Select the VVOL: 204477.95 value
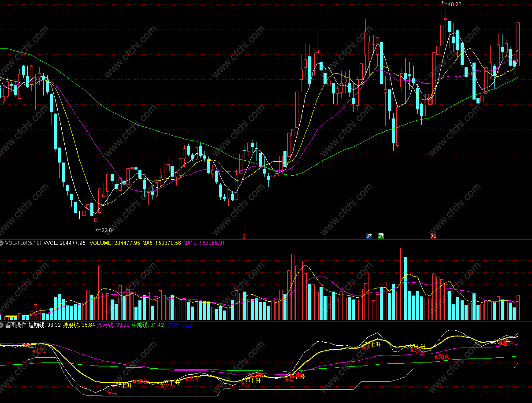Image resolution: width=532 pixels, height=403 pixels. pos(64,243)
